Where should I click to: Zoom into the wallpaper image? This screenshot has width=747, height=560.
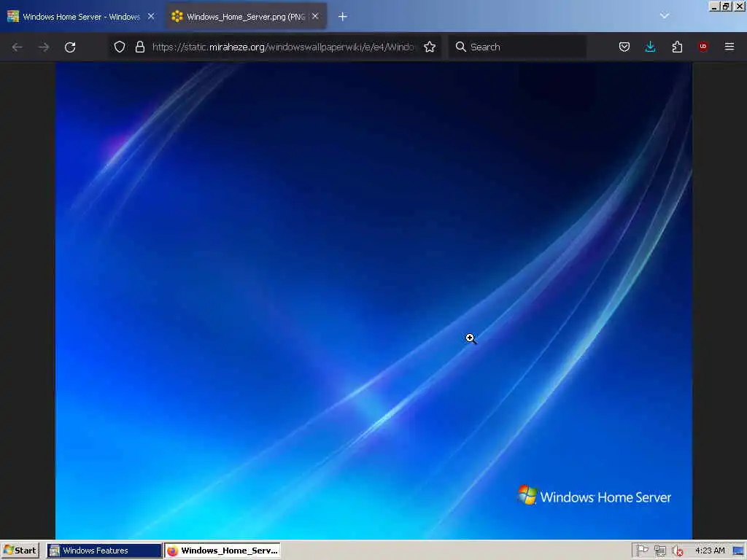[x=373, y=301]
